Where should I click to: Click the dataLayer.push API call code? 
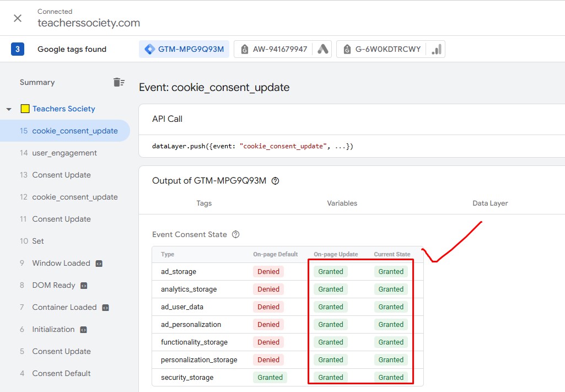click(252, 146)
